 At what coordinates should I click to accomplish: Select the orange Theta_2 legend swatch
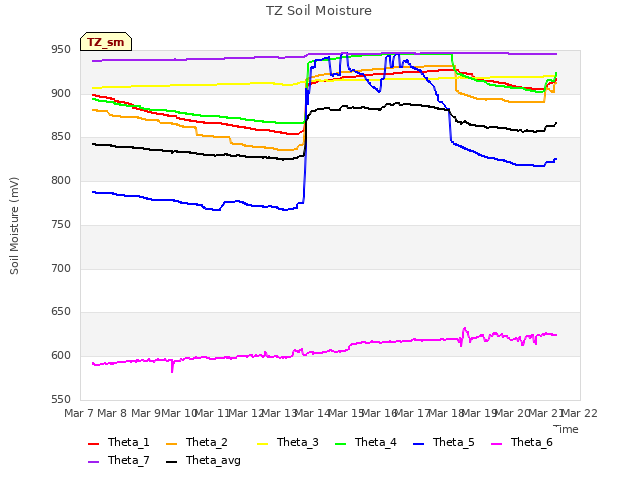[171, 443]
